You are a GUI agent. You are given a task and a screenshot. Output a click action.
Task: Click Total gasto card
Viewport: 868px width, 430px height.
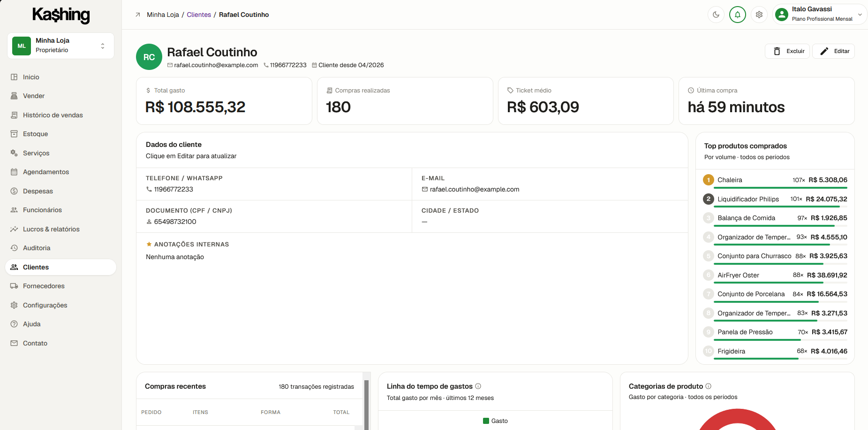coord(224,101)
